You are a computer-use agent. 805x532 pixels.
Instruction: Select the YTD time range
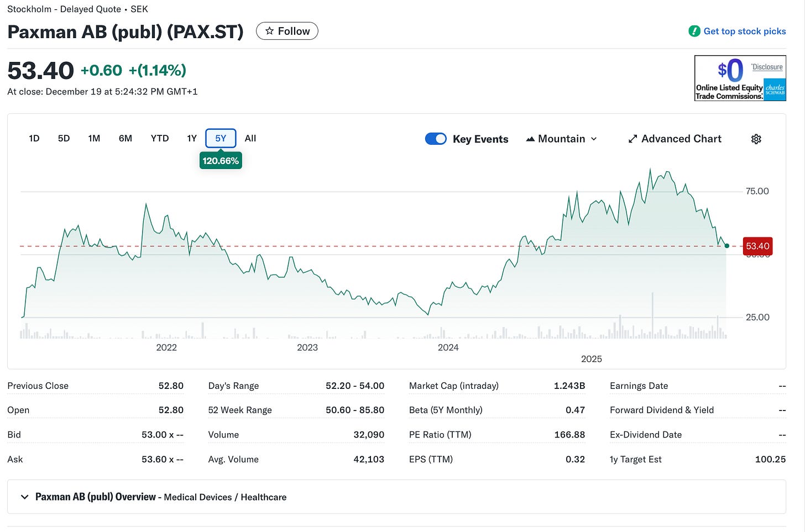coord(160,138)
